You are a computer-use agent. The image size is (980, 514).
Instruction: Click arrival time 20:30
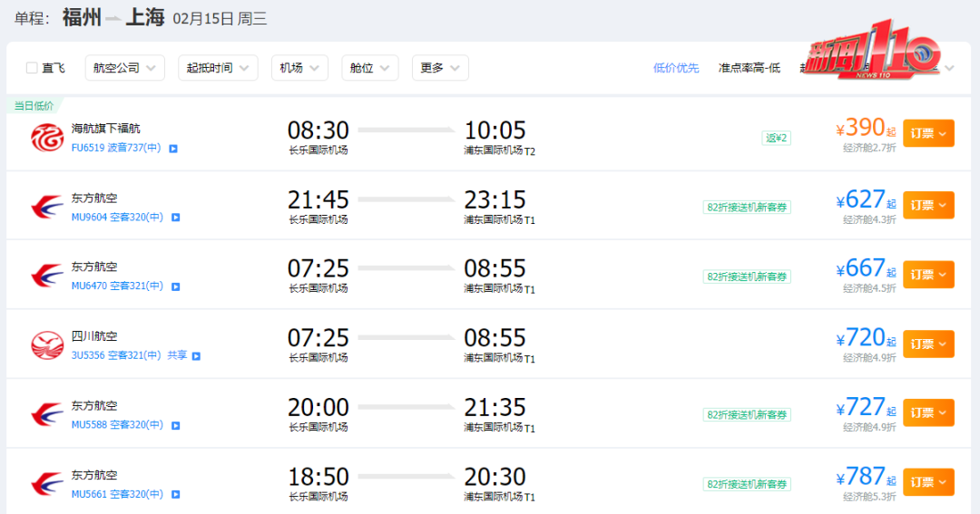(x=495, y=477)
